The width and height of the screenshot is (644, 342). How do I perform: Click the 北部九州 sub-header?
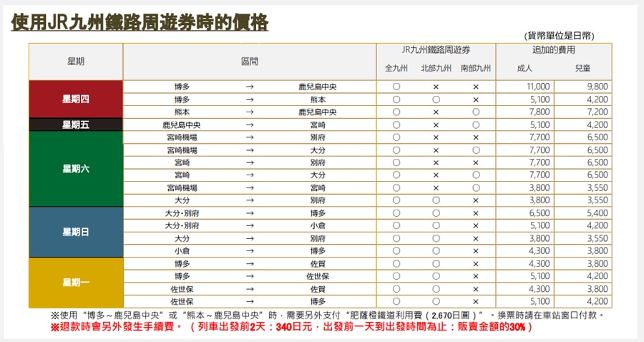[436, 69]
